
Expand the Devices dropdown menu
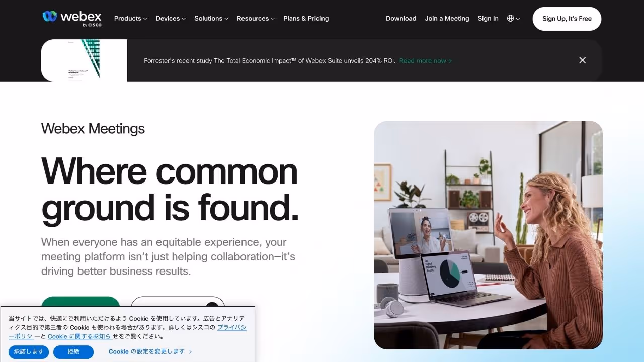tap(171, 19)
